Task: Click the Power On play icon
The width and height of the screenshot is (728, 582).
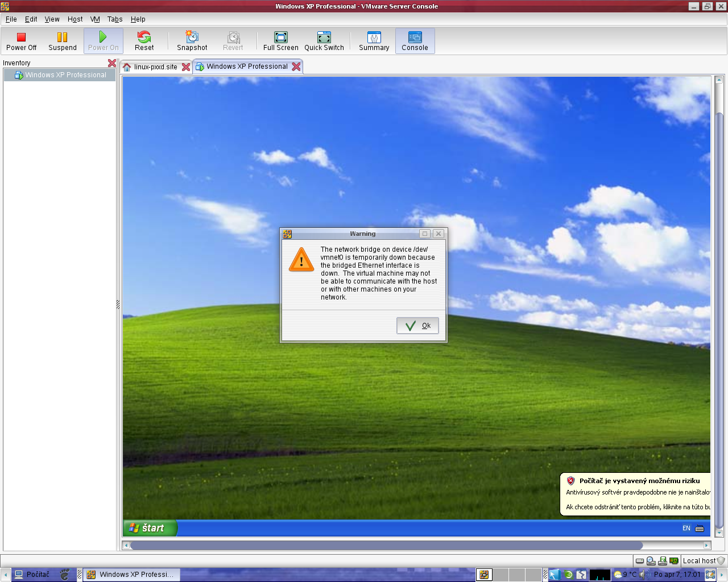Action: click(x=103, y=37)
